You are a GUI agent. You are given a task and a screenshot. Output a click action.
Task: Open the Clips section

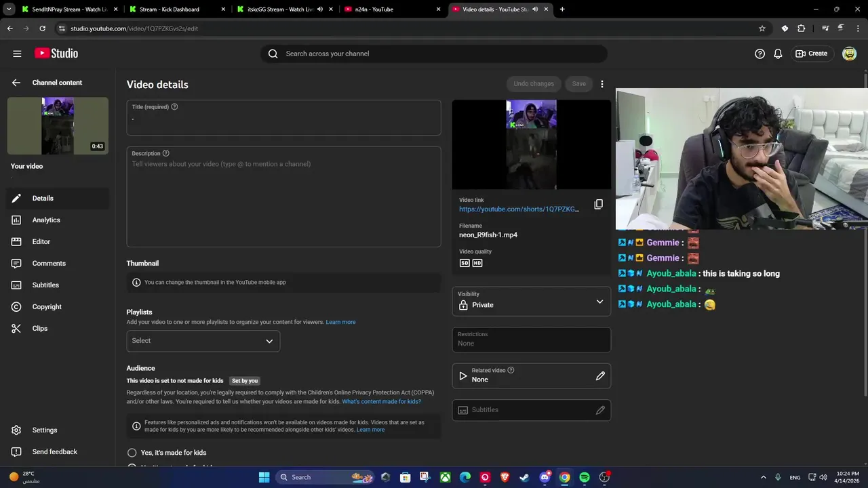click(58, 328)
